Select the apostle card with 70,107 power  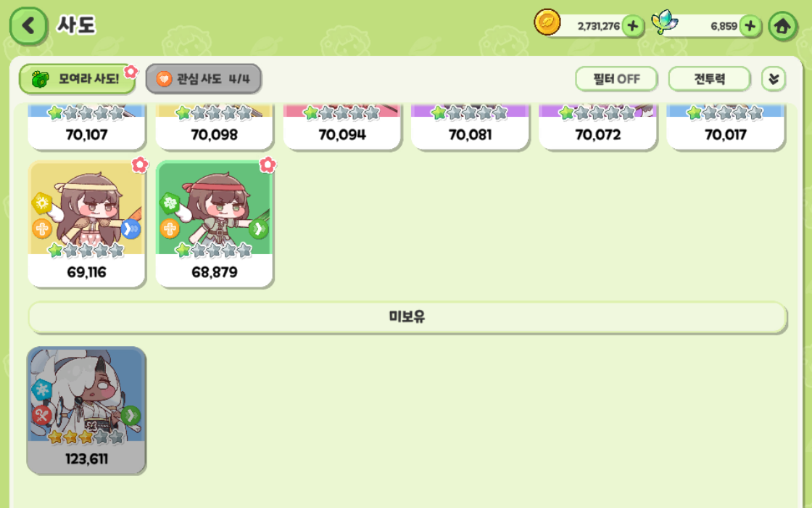(86, 127)
